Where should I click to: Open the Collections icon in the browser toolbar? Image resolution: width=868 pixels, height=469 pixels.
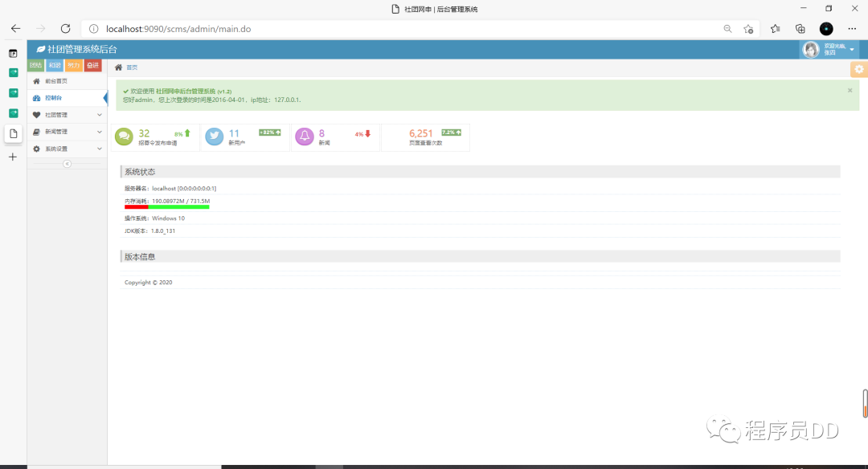pyautogui.click(x=800, y=29)
